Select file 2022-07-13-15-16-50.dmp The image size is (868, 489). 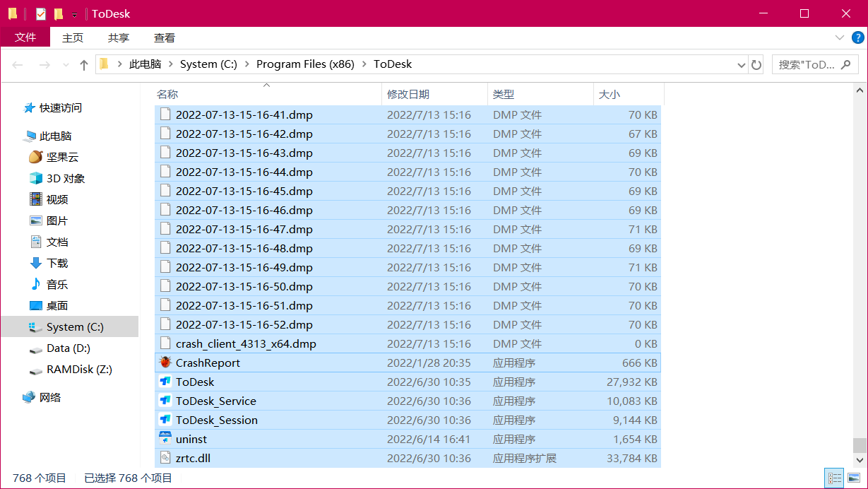point(408,286)
